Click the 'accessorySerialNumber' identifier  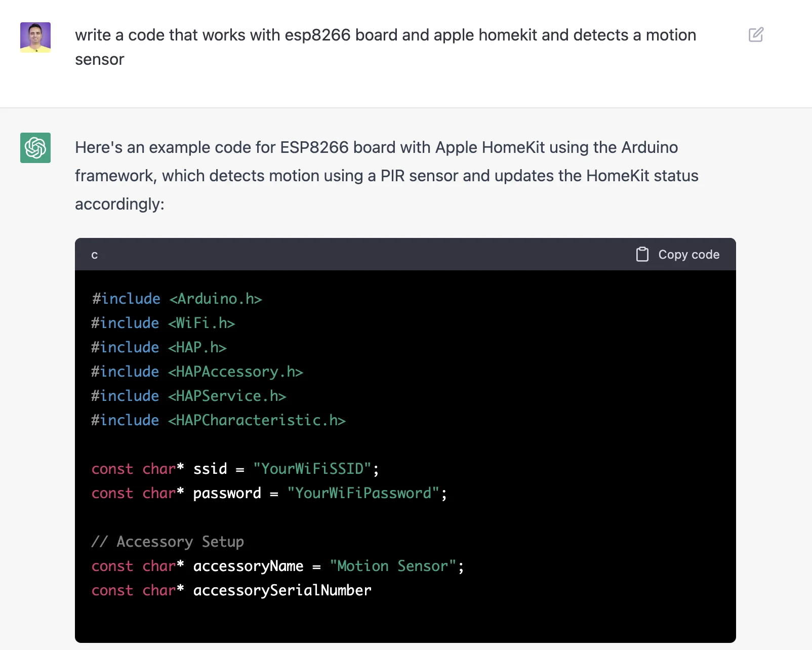click(282, 590)
